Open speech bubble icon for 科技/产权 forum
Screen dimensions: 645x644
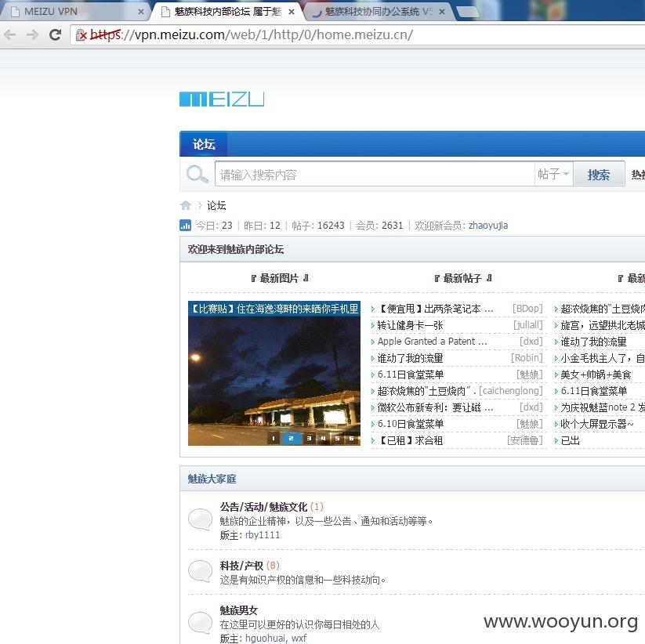200,571
